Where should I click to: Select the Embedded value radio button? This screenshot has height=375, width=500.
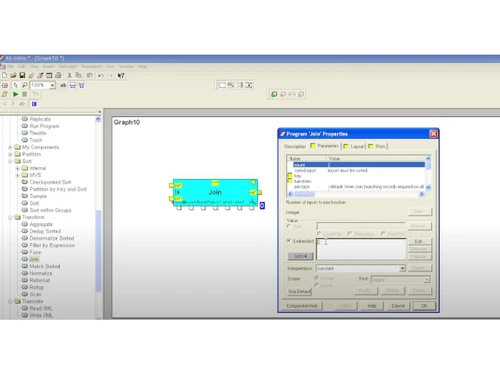point(289,241)
